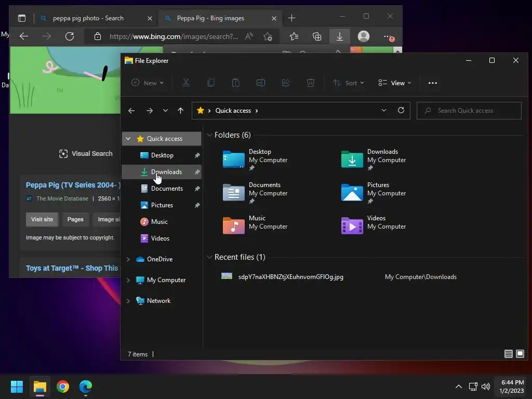Viewport: 532px width, 399px height.
Task: Open the See more three-dots menu in File Explorer
Action: [433, 83]
